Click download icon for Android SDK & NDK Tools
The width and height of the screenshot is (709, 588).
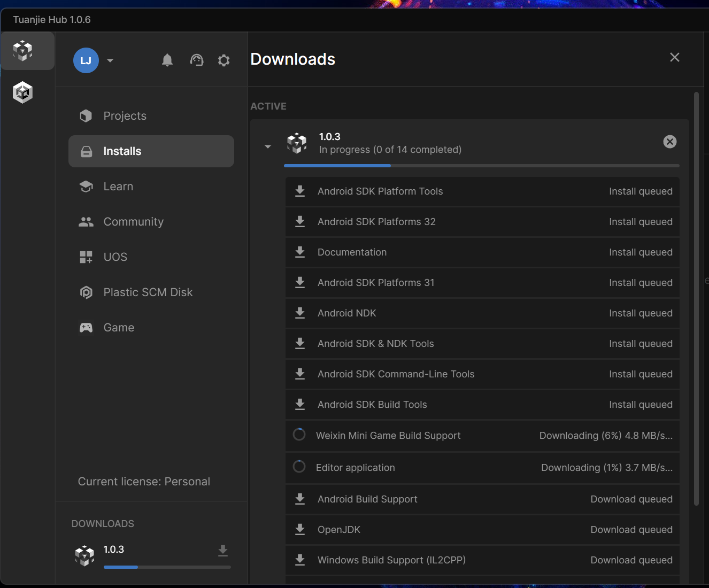(x=300, y=344)
